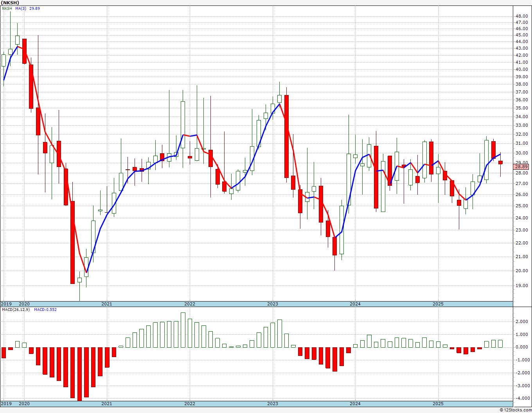
Task: Click 2023 on the MACD panel time axis
Action: (273, 404)
